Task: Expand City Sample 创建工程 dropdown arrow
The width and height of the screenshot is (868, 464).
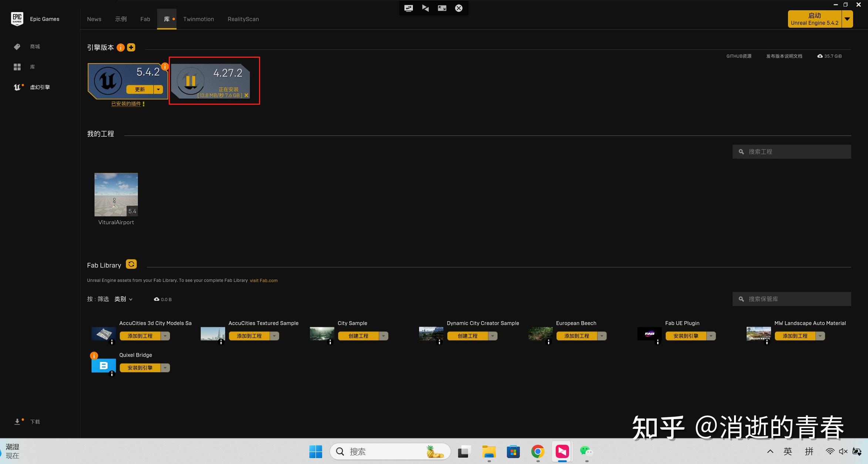Action: [384, 336]
